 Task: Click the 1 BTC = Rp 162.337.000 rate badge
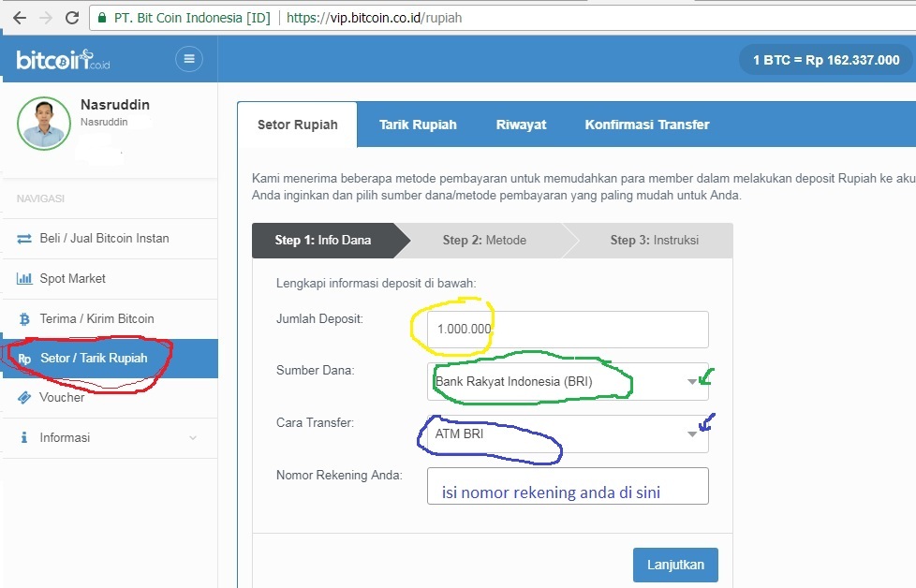point(826,60)
